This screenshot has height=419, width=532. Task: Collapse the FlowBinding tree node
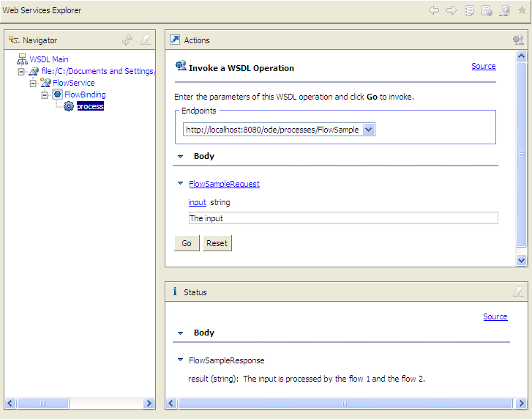(x=45, y=94)
